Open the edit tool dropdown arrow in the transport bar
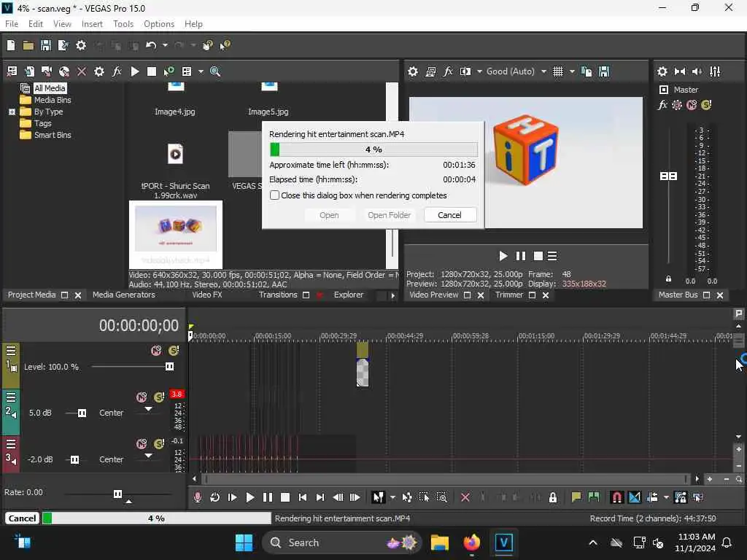 [x=392, y=497]
